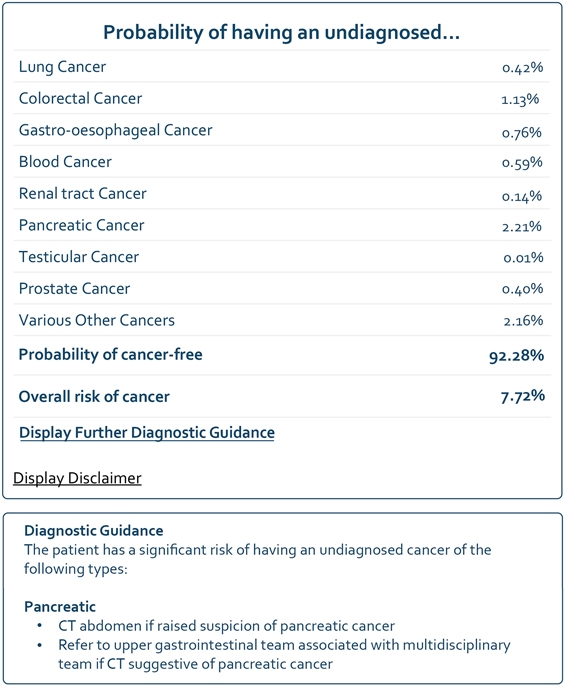Image resolution: width=565 pixels, height=686 pixels.
Task: Click the 2.21% pancreatic probability value
Action: pos(522,226)
